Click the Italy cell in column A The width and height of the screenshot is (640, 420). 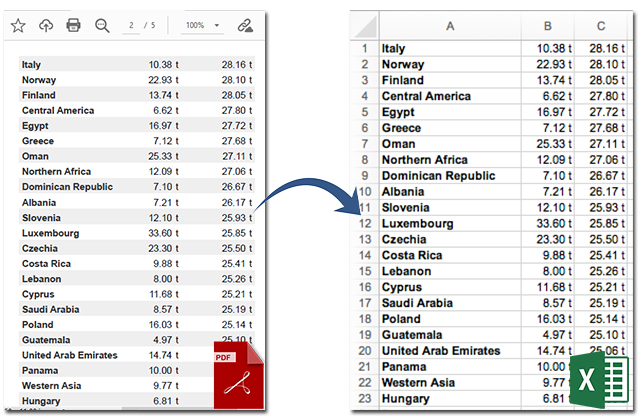point(449,48)
